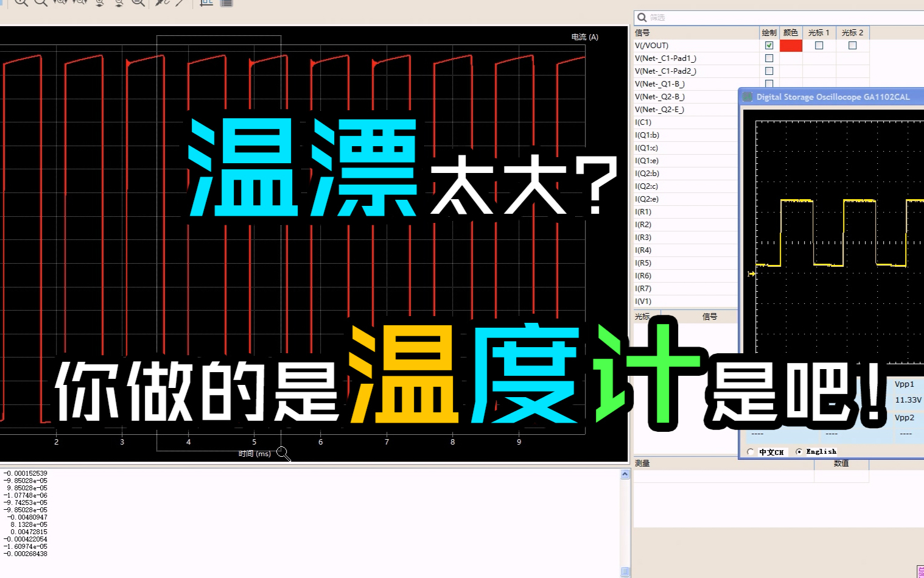Click the plot axes icon in toolbar
The image size is (924, 578).
tap(206, 2)
